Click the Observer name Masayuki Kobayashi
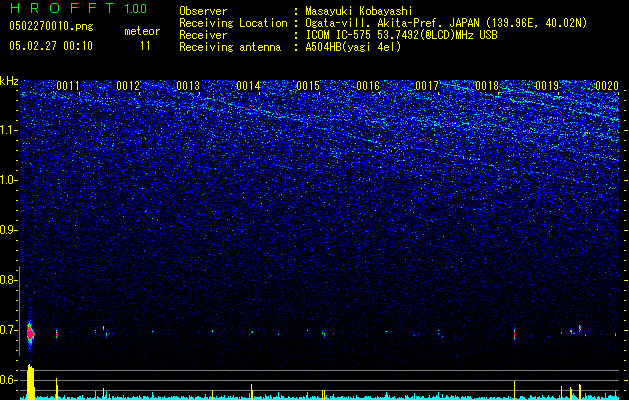This screenshot has height=400, width=629. click(x=359, y=11)
